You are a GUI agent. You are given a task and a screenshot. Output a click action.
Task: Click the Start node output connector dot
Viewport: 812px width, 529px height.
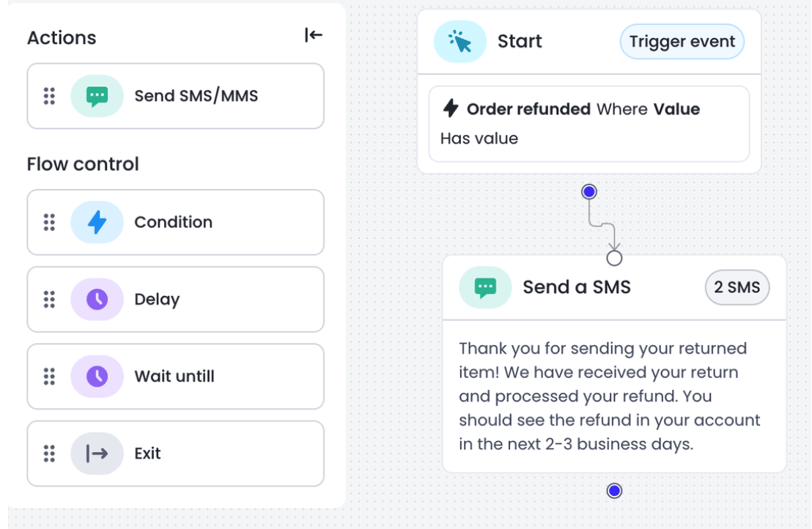(x=588, y=192)
